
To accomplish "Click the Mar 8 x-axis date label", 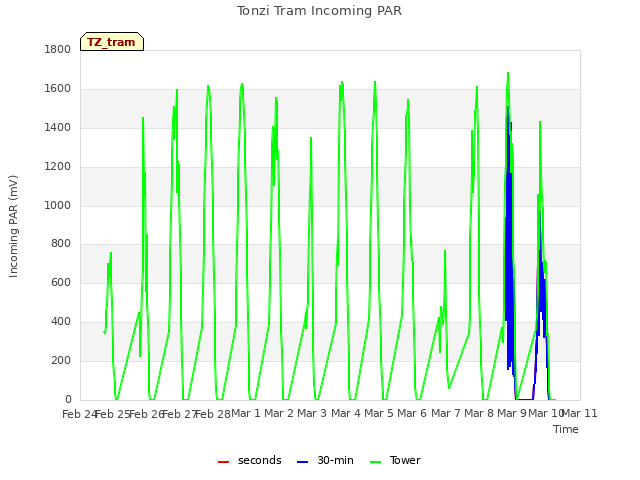I will pos(479,413).
